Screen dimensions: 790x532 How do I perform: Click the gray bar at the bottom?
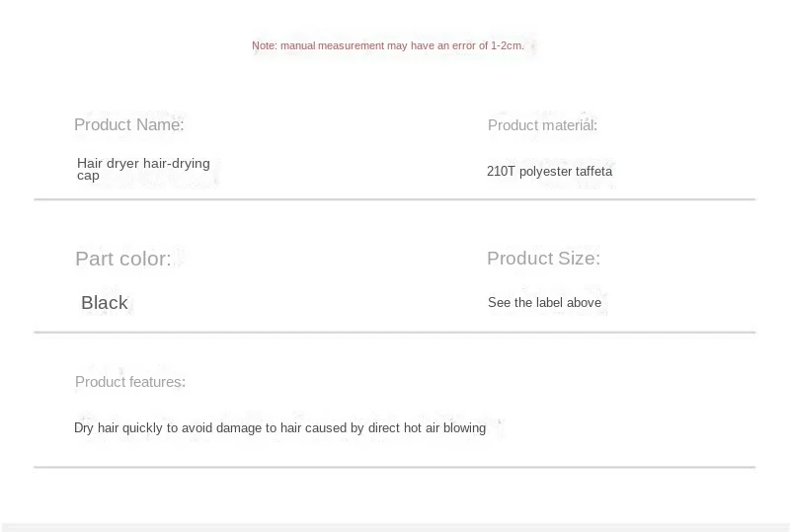(395, 527)
